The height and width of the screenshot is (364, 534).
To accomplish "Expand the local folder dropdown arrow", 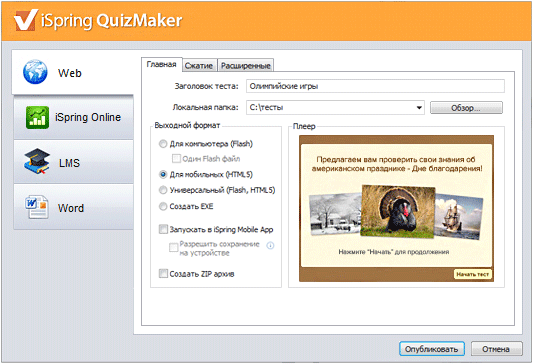I will (x=419, y=108).
